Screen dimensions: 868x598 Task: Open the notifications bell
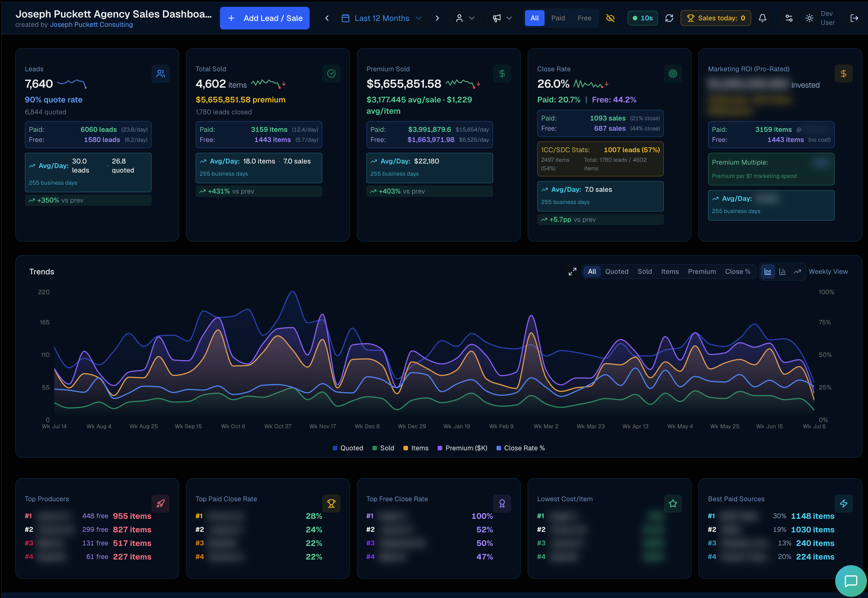[763, 18]
